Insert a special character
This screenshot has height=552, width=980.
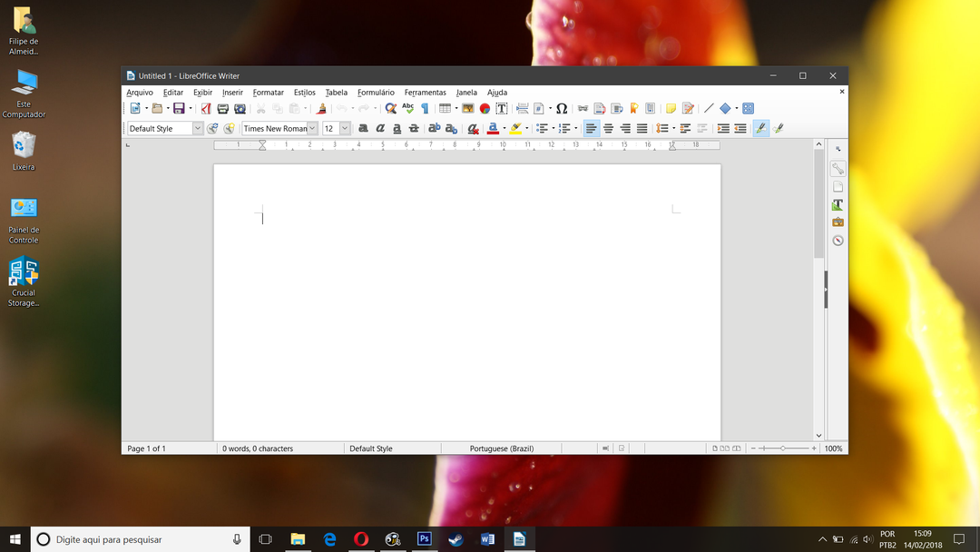tap(562, 108)
